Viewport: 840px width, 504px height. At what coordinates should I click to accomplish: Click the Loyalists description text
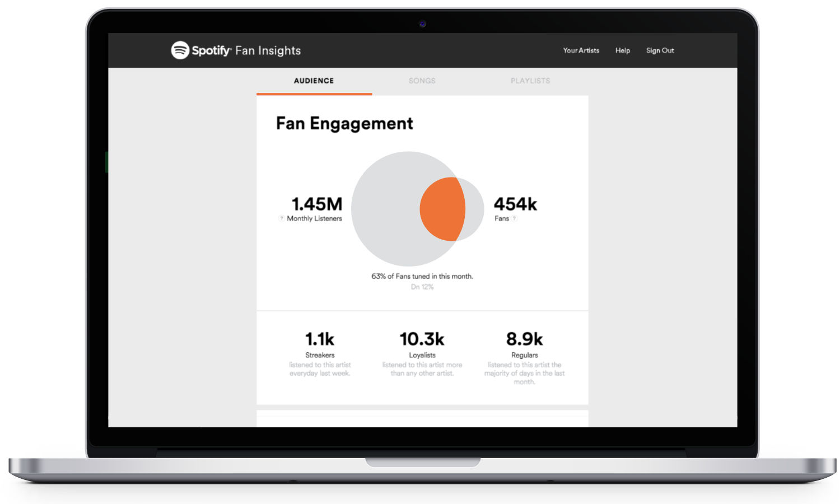point(422,369)
